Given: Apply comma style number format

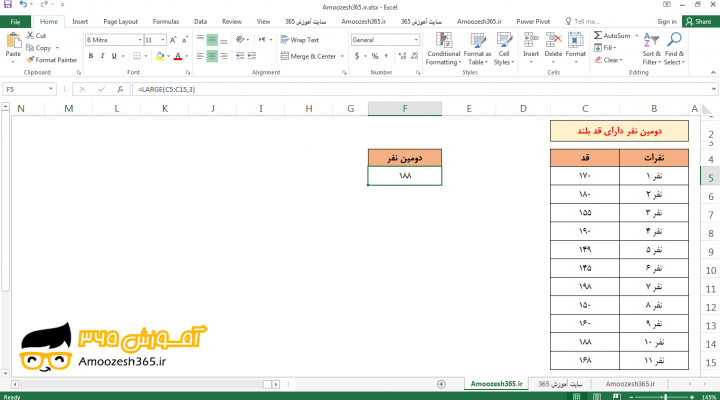Looking at the screenshot, I should 386,56.
